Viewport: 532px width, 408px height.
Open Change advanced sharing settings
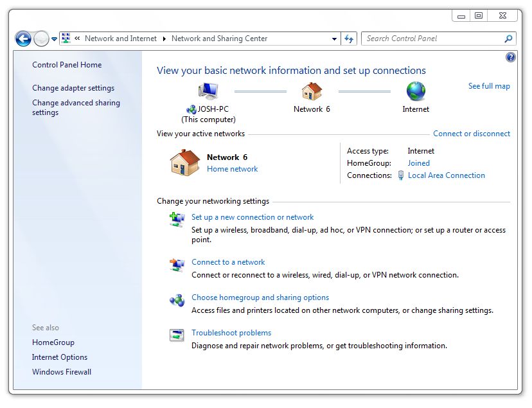[x=76, y=107]
